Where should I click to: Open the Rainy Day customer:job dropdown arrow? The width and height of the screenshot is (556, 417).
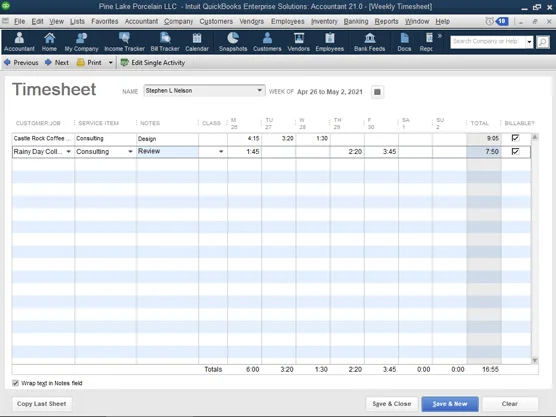pyautogui.click(x=68, y=152)
